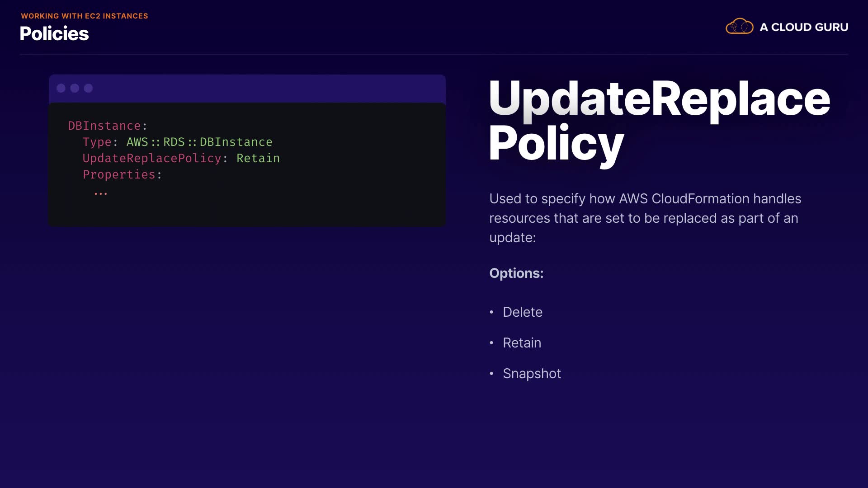Click the A Cloud Guru cloud logo icon
The height and width of the screenshot is (488, 868).
739,27
